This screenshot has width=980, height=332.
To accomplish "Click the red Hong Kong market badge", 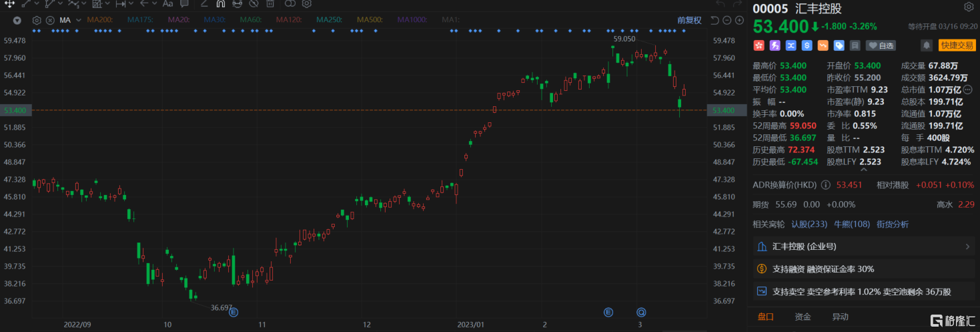I will pos(759,45).
